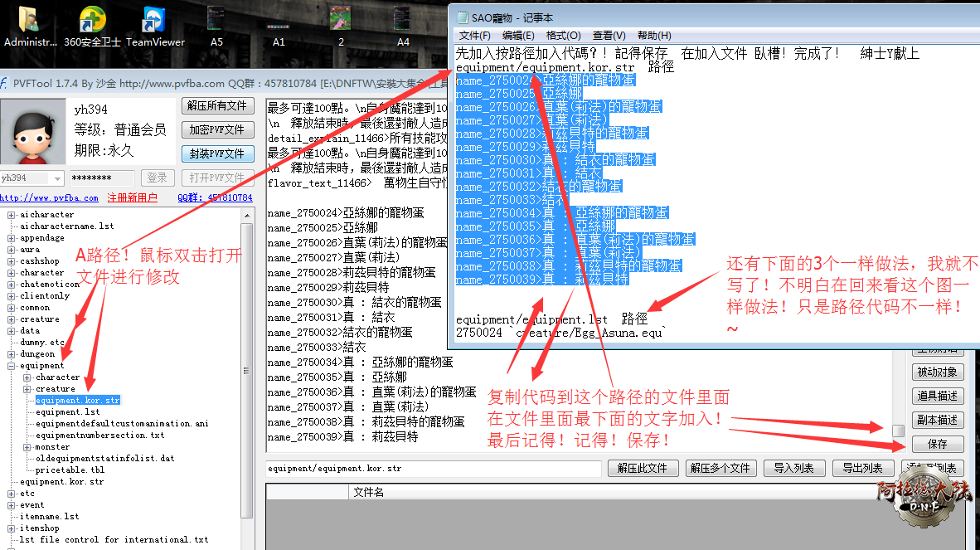Open the 格式(O) menu in Notepad
This screenshot has width=980, height=550.
pyautogui.click(x=563, y=36)
